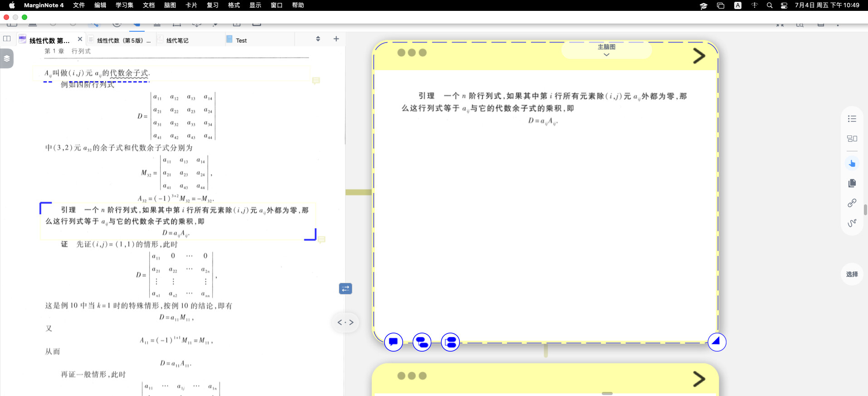This screenshot has height=396, width=868.
Task: Select the hand pointer tool
Action: [852, 164]
